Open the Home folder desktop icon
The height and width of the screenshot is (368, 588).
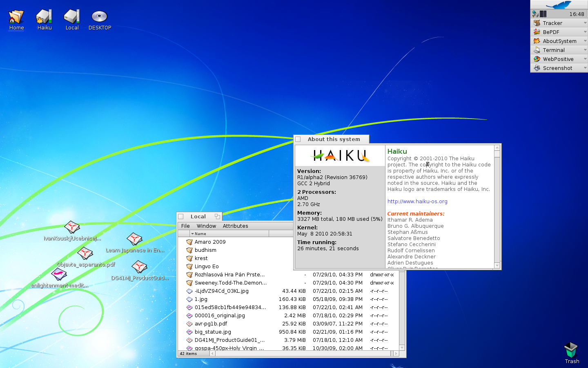(16, 17)
